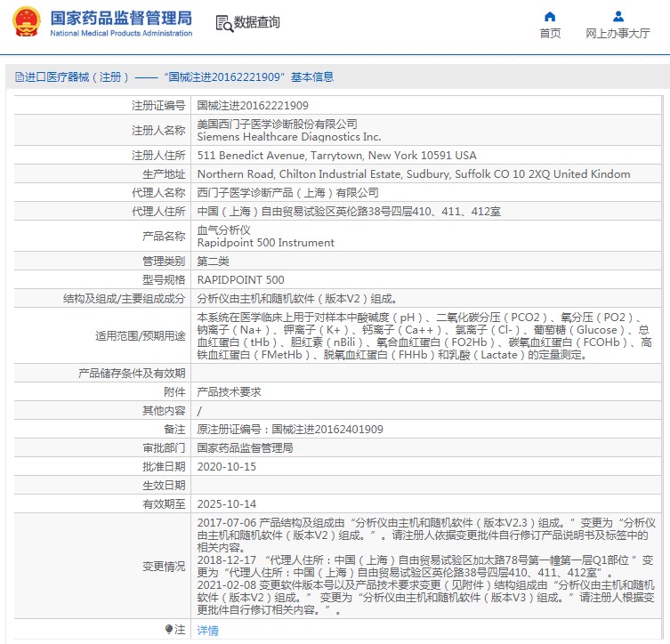Click the 代理人住所 row label
670x644 pixels.
[158, 212]
